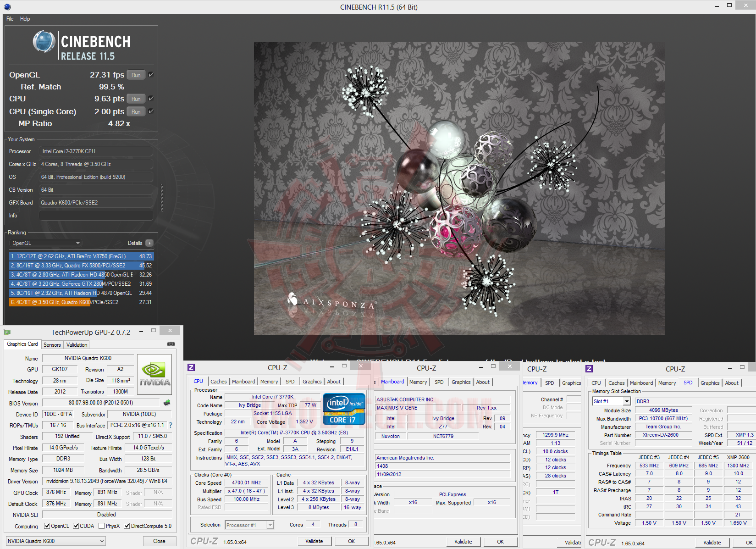The height and width of the screenshot is (549, 756).
Task: Toggle the CPU (Single Core) test checkmark
Action: click(151, 111)
